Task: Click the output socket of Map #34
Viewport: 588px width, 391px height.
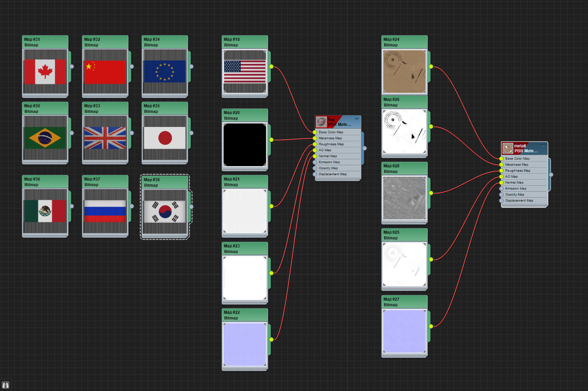Action: click(191, 66)
